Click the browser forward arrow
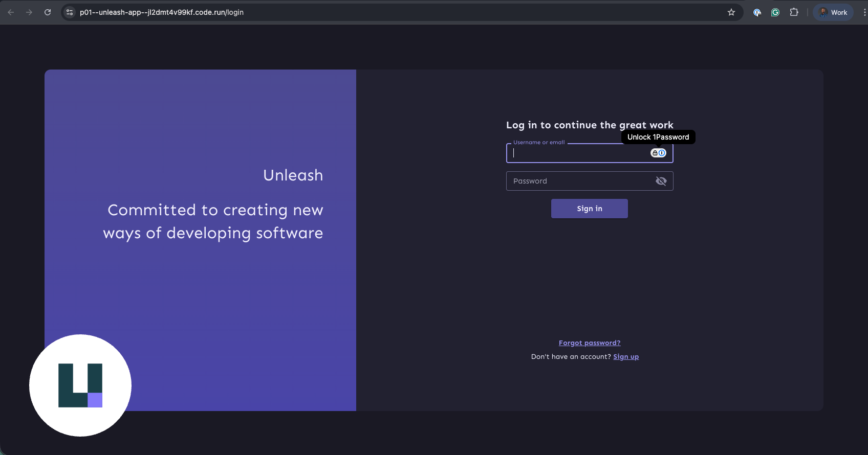This screenshot has width=868, height=455. [29, 12]
